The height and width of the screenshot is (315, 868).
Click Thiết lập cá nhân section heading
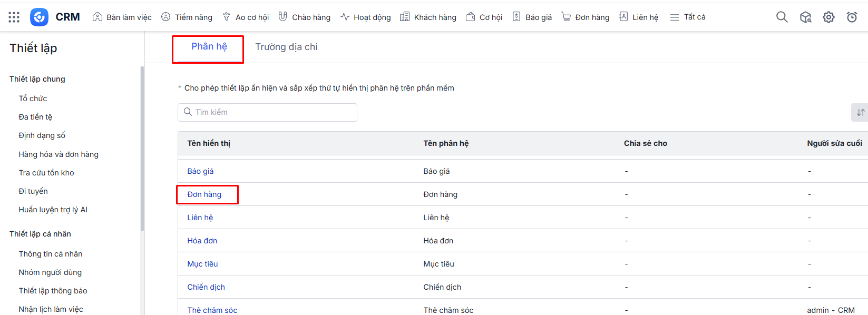click(40, 234)
